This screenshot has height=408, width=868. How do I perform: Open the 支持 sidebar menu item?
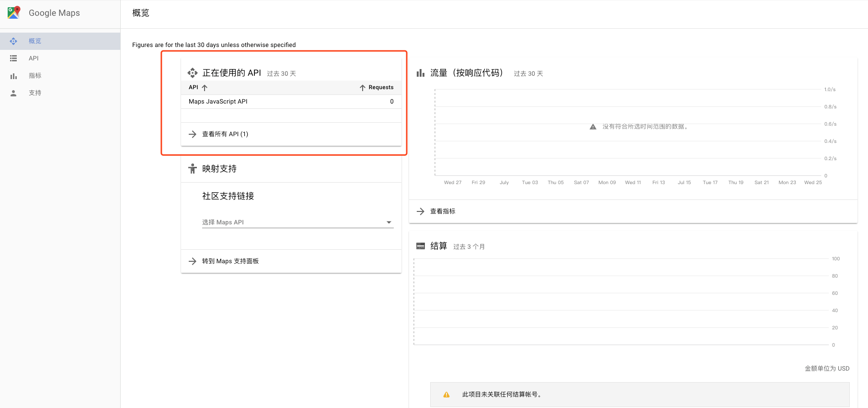(x=60, y=93)
